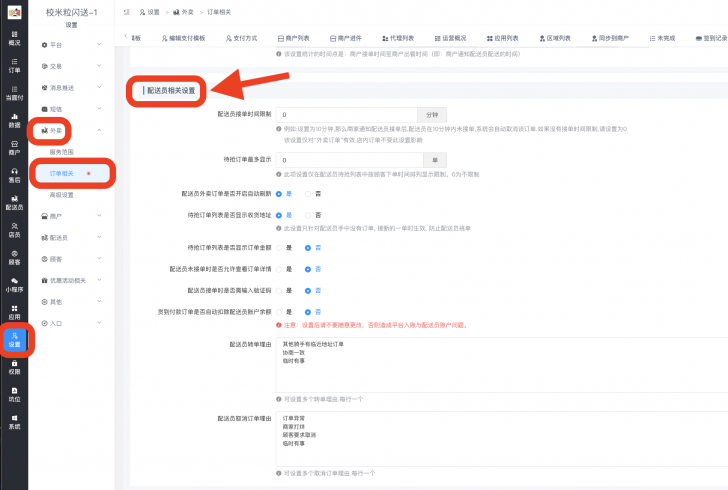This screenshot has width=728, height=490.
Task: Open 订单 orders in the dark sidebar
Action: pyautogui.click(x=14, y=65)
